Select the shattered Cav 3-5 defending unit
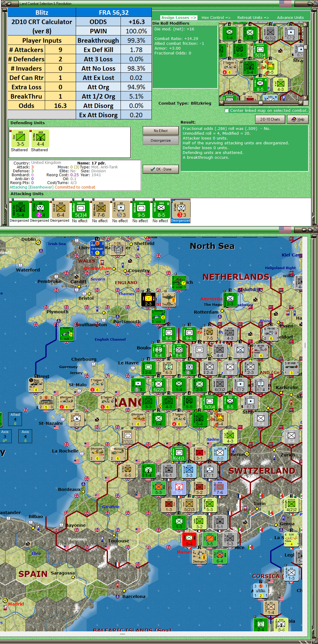 (x=20, y=138)
